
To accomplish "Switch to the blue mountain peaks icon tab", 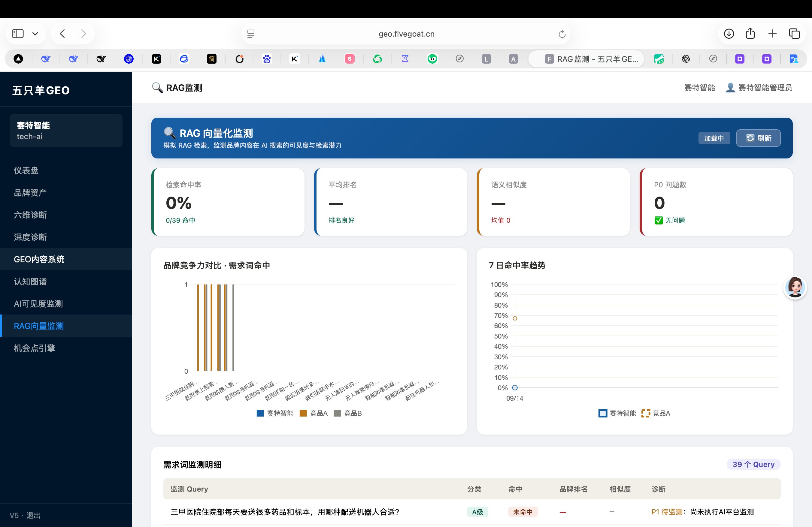I will click(x=322, y=59).
